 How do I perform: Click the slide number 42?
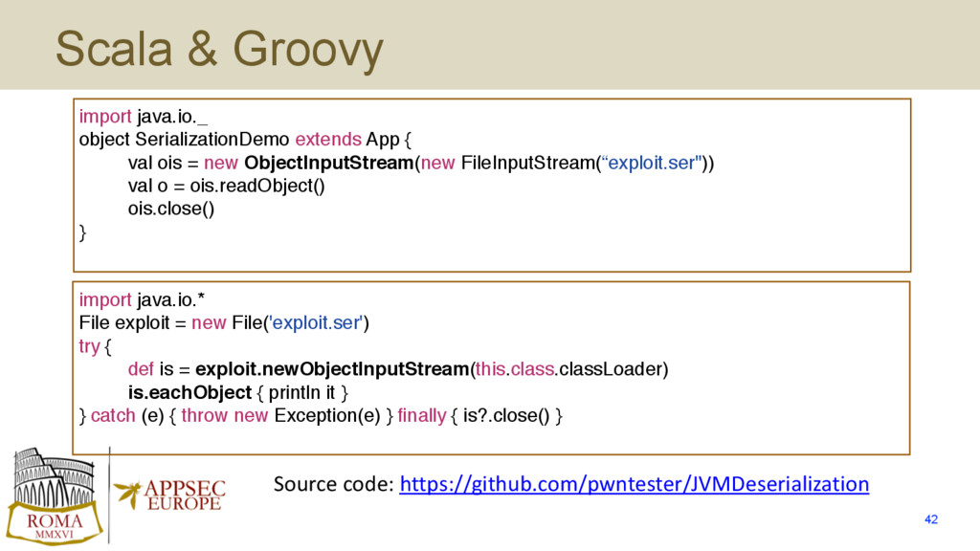pyautogui.click(x=930, y=519)
